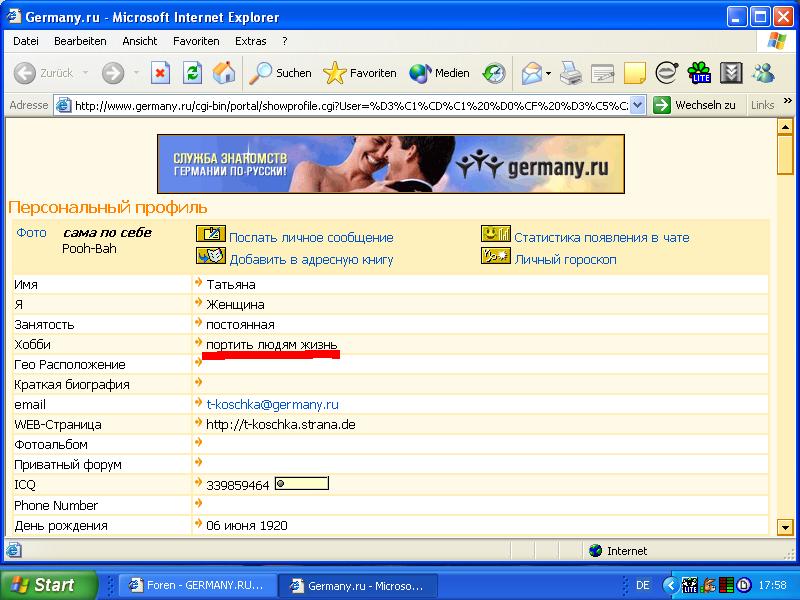Click the add to address book icon
This screenshot has height=600, width=800.
211,255
